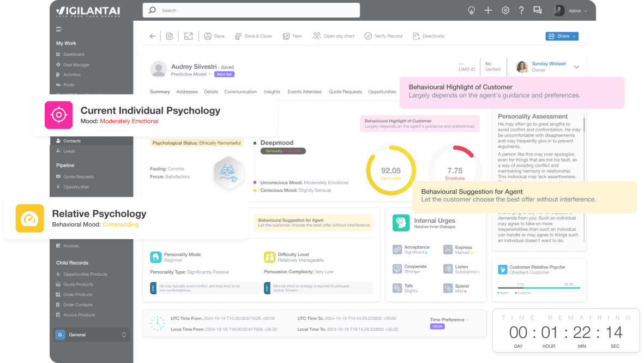
Task: Open the settings gear icon
Action: click(505, 11)
